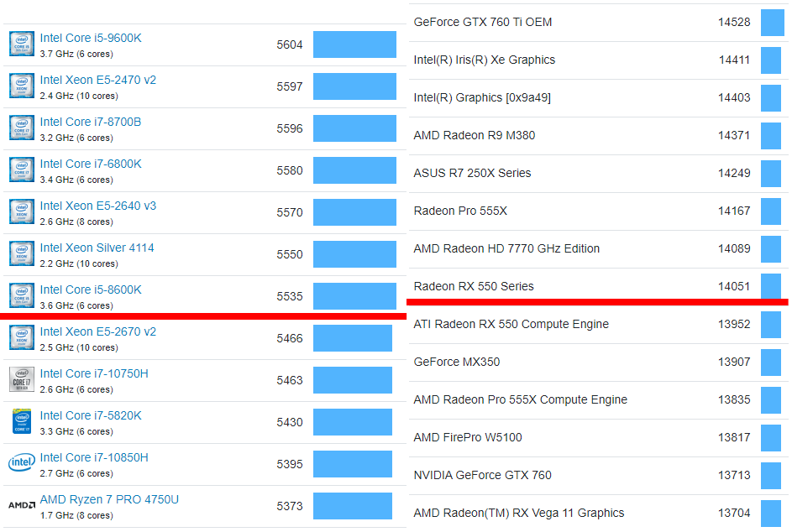The image size is (792, 532).
Task: Open the AMD Ryzen 7 PRO 4750U link
Action: [x=109, y=499]
